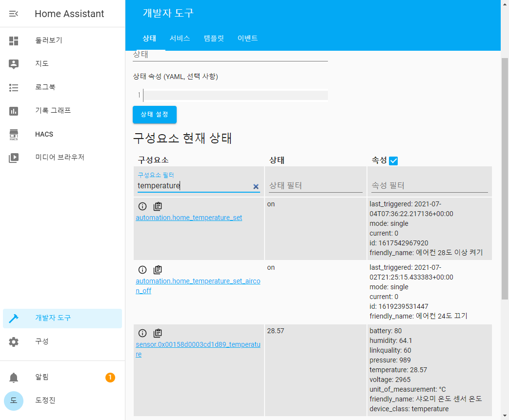
Task: Open 미디어 브라우저 in the sidebar
Action: [x=62, y=158]
